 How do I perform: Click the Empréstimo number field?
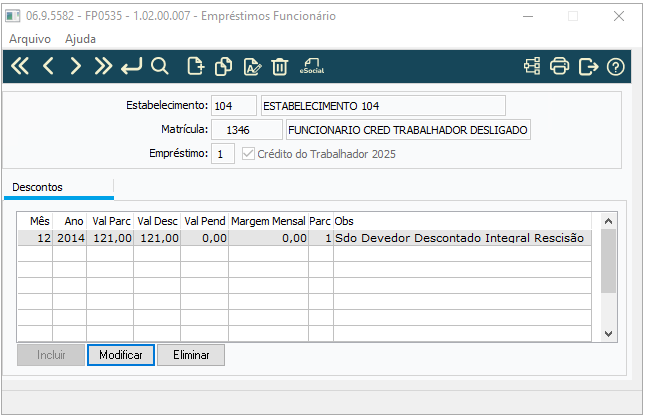223,154
